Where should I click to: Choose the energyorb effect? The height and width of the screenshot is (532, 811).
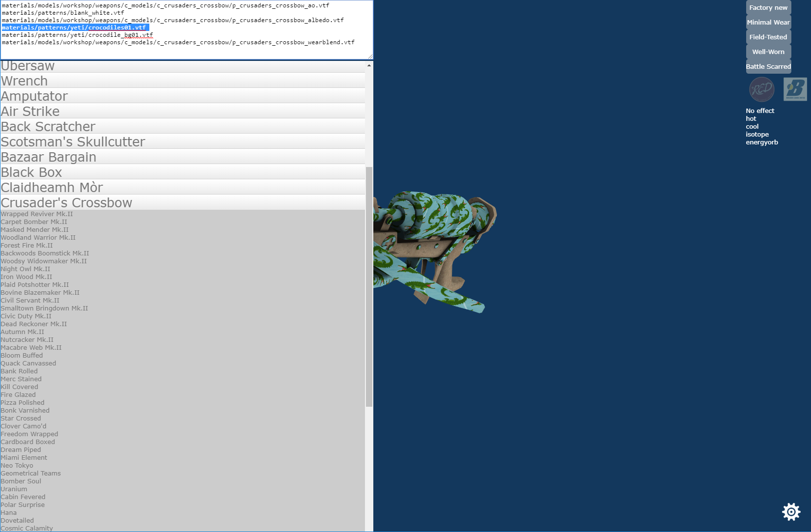click(762, 142)
